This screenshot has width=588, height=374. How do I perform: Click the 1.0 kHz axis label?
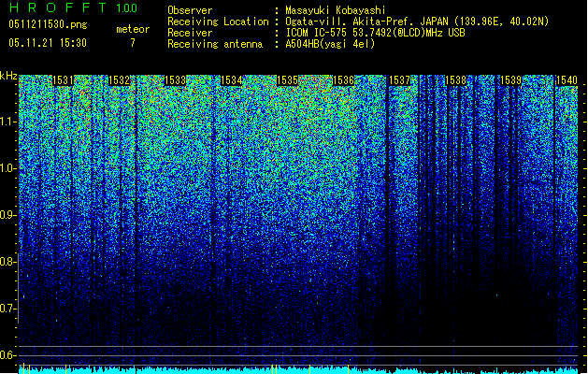pos(7,168)
